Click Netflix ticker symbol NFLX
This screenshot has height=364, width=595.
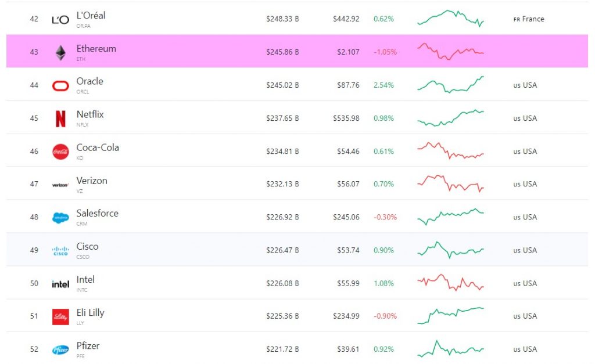tap(83, 125)
